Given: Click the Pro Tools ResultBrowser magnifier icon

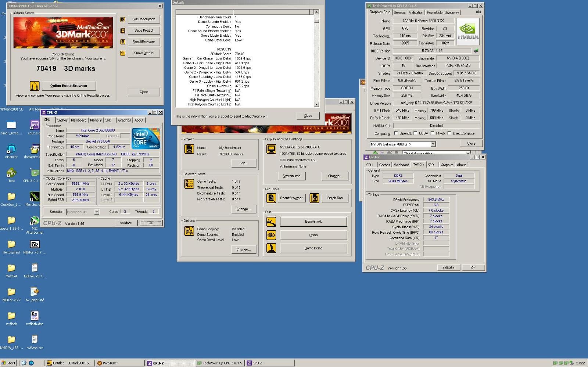Looking at the screenshot, I should 271,198.
